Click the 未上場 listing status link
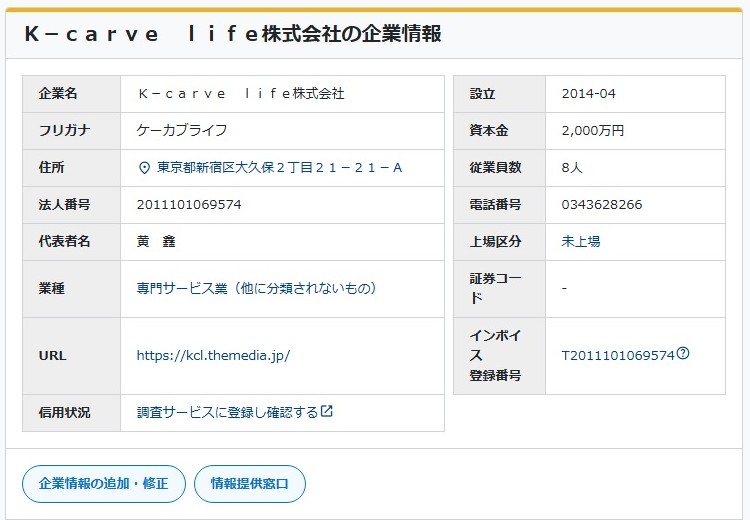Screen dimensions: 750x520 pos(581,242)
